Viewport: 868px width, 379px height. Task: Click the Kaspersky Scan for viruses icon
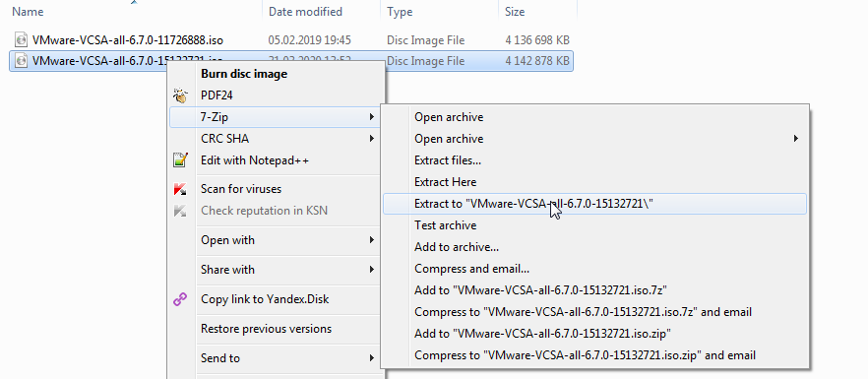coord(180,189)
